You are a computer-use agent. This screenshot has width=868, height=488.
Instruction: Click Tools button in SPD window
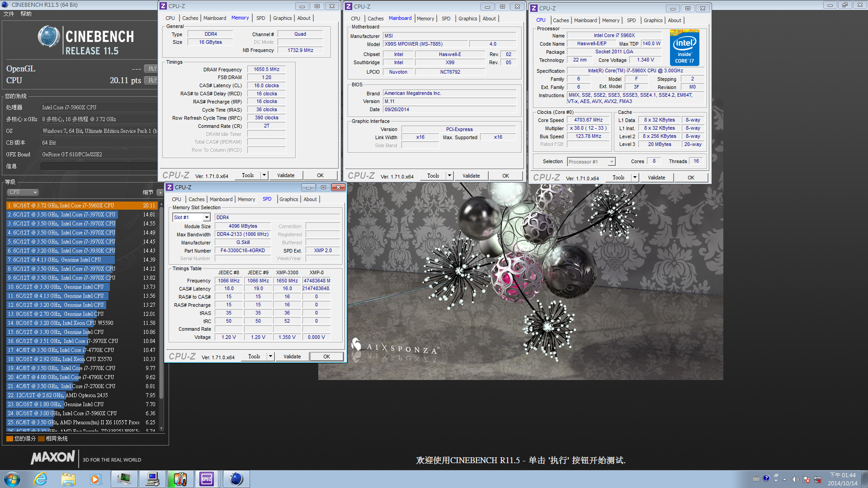254,357
